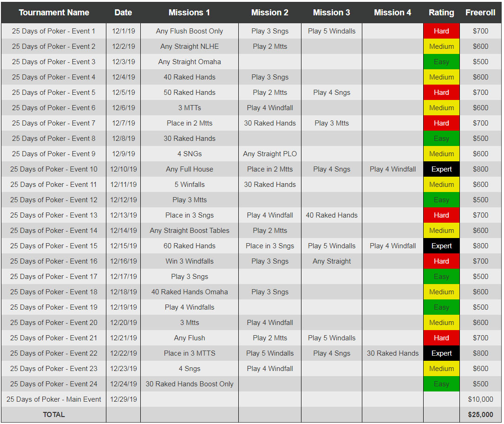Click the Mission 3 column header

(331, 13)
